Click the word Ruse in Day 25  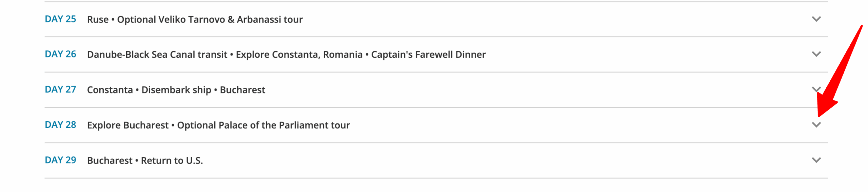click(x=98, y=19)
